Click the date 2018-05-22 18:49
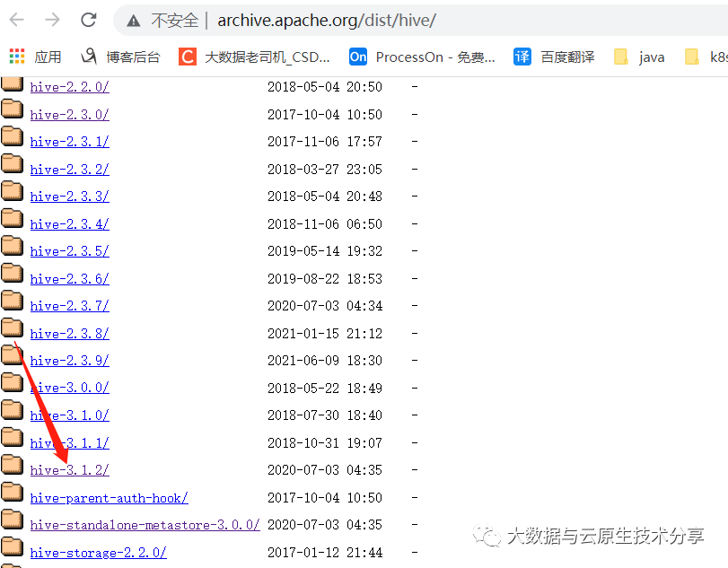728x568 pixels. pyautogui.click(x=325, y=388)
